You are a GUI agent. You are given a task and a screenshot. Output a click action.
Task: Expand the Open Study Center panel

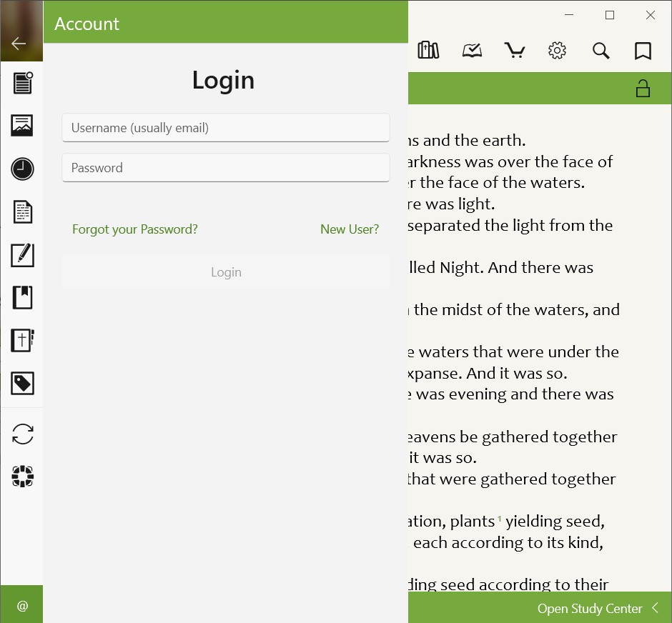coord(598,609)
